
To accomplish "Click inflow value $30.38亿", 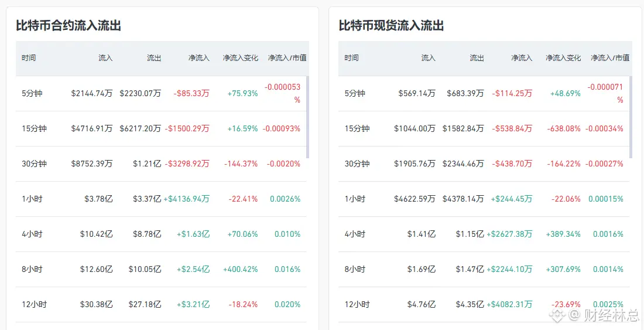I will 97,305.
